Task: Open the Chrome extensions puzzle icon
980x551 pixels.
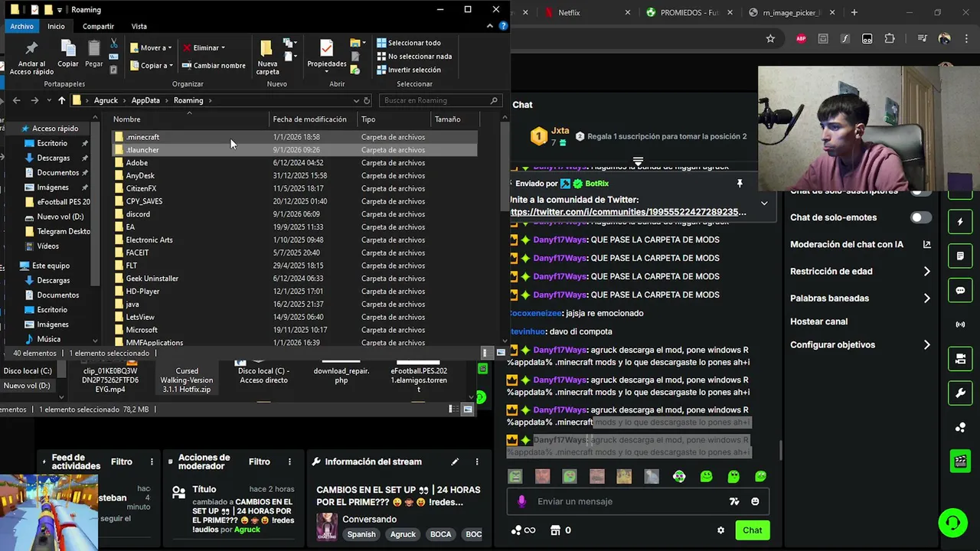Action: tap(890, 39)
